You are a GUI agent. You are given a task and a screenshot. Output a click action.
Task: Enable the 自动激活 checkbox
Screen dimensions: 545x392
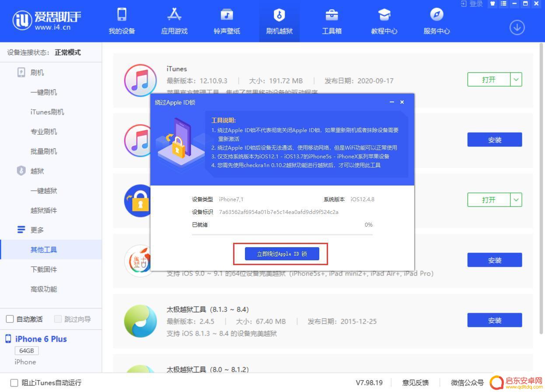coord(10,319)
